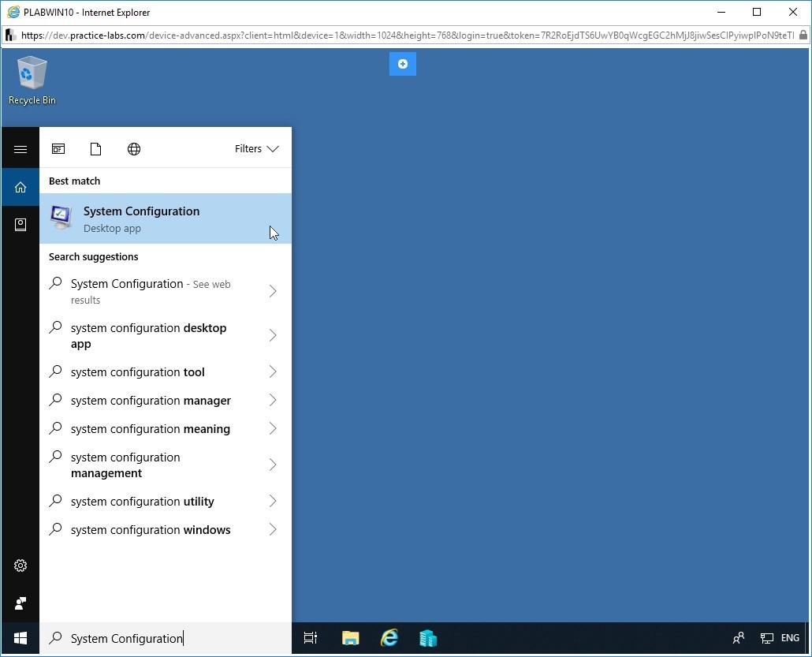
Task: Expand arrow beside 'system configuration windows'
Action: [273, 529]
